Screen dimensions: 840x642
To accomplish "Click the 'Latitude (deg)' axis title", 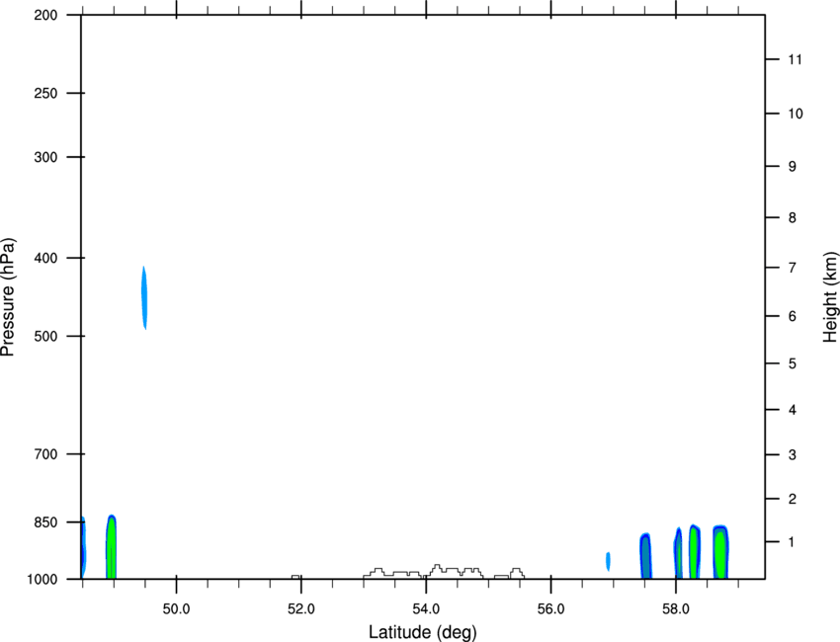I will point(423,632).
